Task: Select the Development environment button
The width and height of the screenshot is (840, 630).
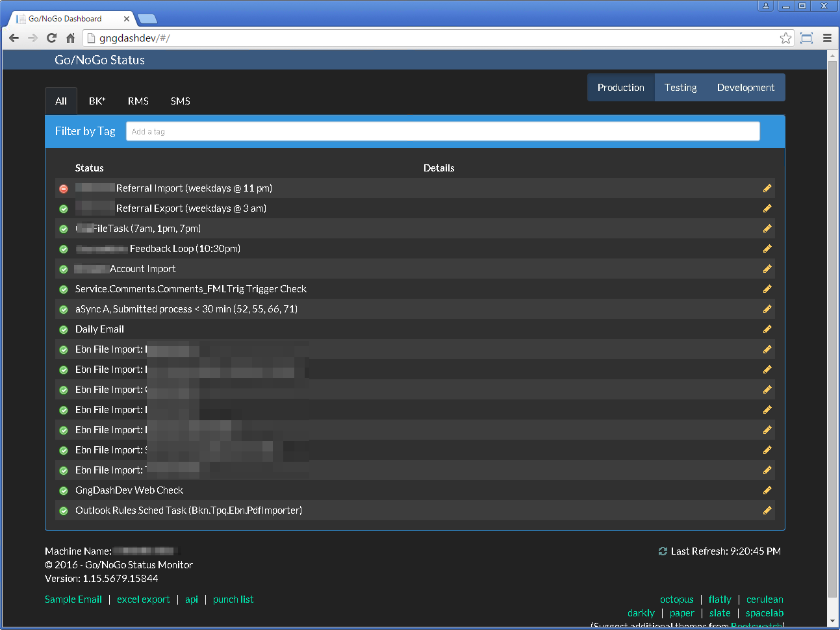Action: 745,88
